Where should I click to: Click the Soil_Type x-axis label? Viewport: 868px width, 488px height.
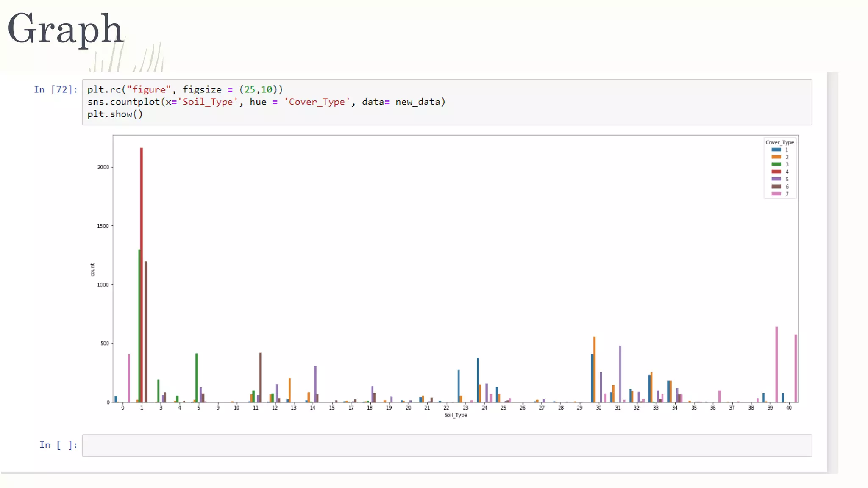tap(456, 415)
